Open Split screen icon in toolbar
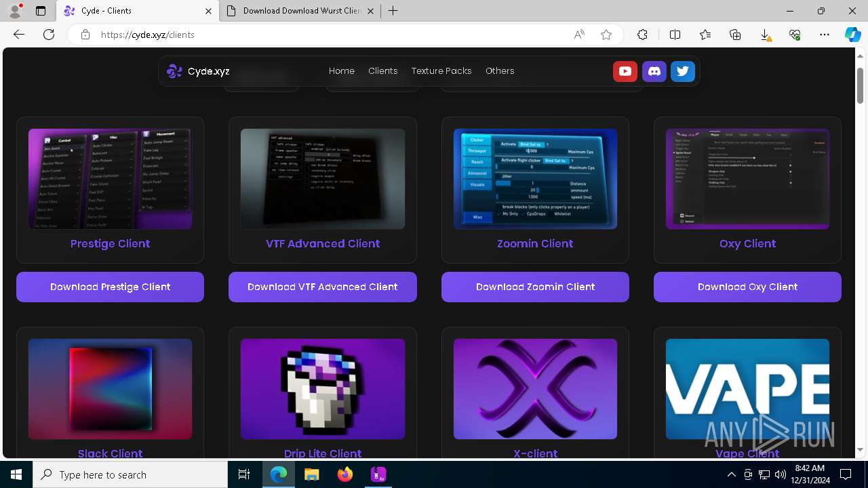 (675, 35)
